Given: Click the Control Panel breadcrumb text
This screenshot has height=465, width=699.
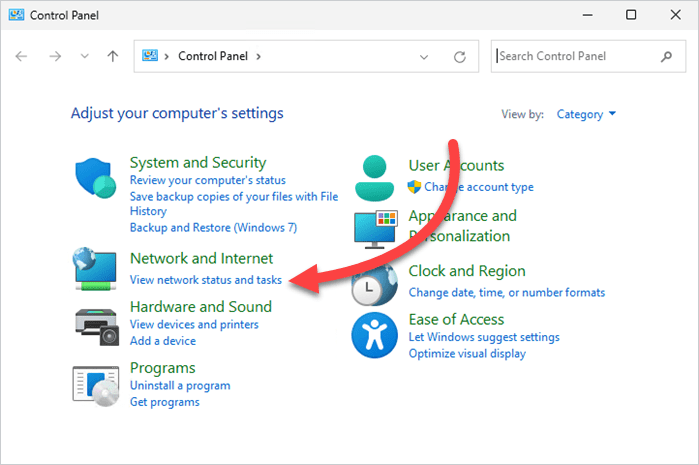Looking at the screenshot, I should coord(213,56).
